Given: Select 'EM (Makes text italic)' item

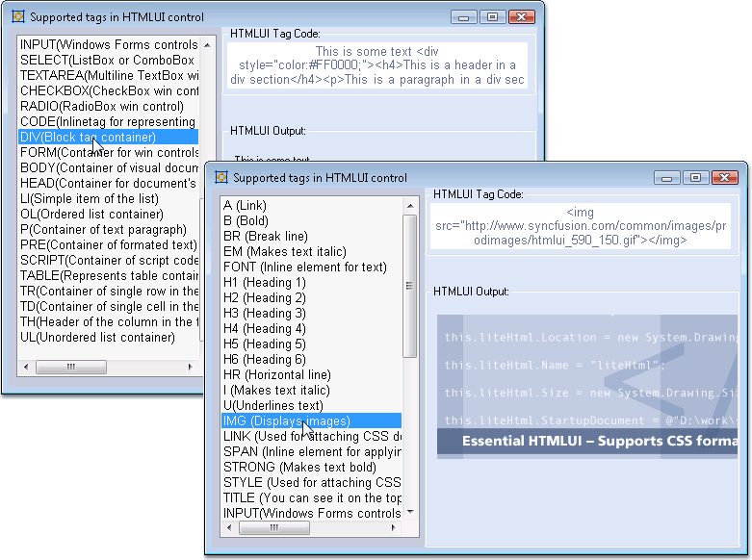Looking at the screenshot, I should (312, 252).
